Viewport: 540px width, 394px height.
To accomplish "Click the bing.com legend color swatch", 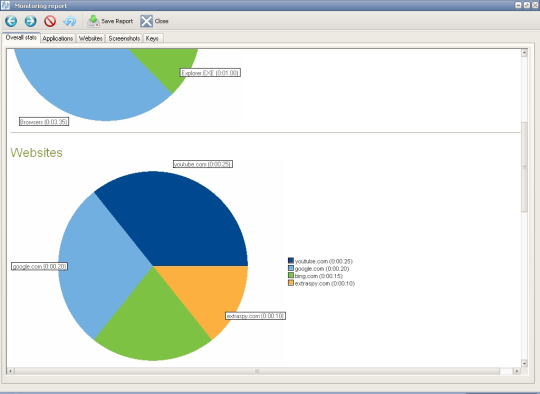I will (x=291, y=276).
